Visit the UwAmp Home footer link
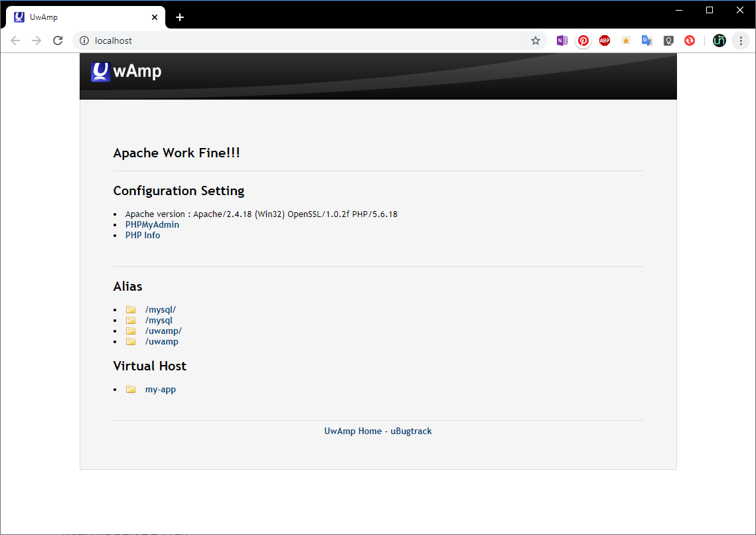Viewport: 756px width, 535px height. (x=353, y=431)
